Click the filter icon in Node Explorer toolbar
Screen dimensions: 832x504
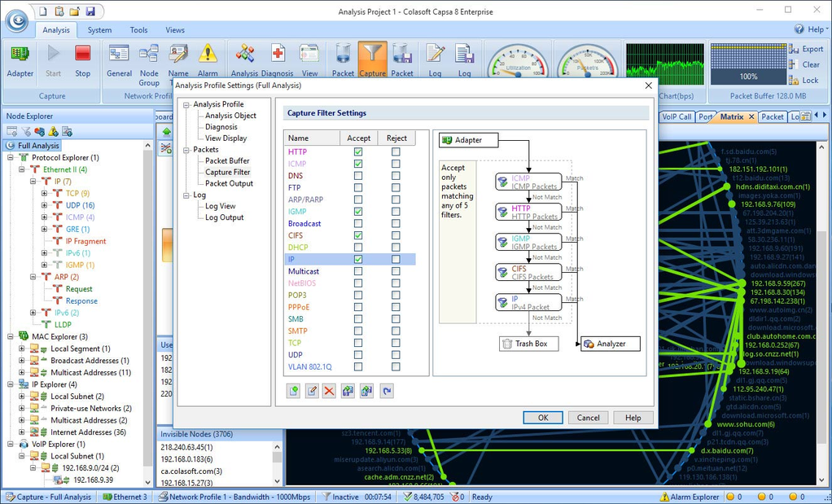[x=25, y=131]
